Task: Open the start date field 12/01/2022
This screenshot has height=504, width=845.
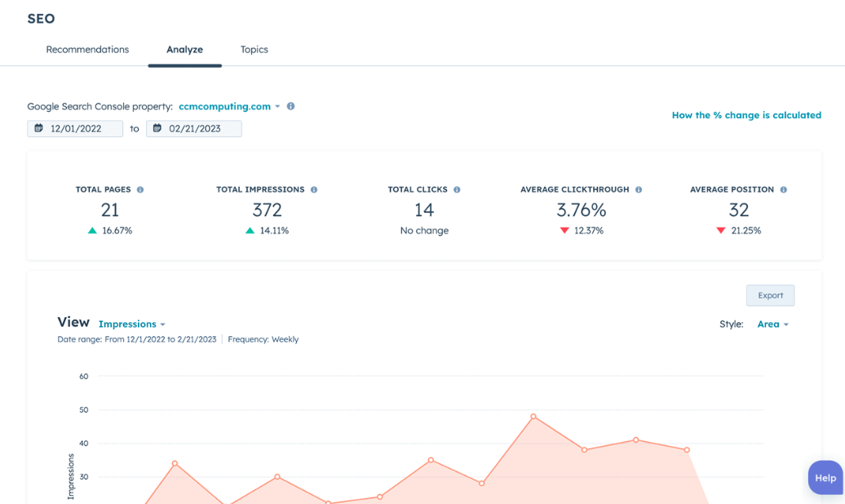Action: 75,129
